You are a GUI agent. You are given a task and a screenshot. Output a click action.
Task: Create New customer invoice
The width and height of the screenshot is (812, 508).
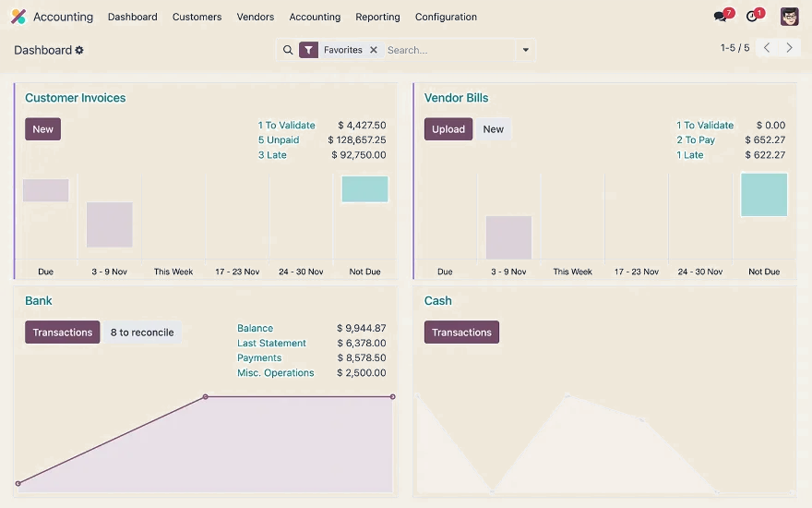pos(43,129)
